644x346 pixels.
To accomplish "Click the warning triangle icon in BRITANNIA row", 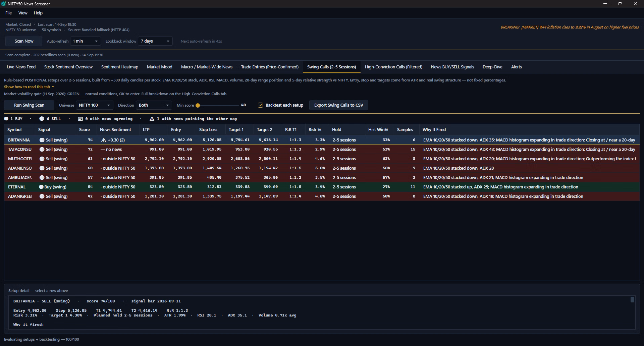I will [104, 140].
